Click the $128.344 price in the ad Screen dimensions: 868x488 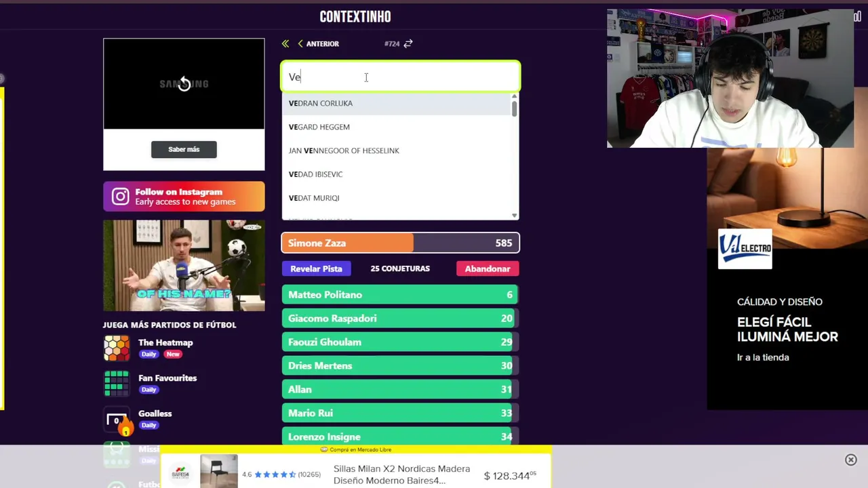[x=510, y=475]
